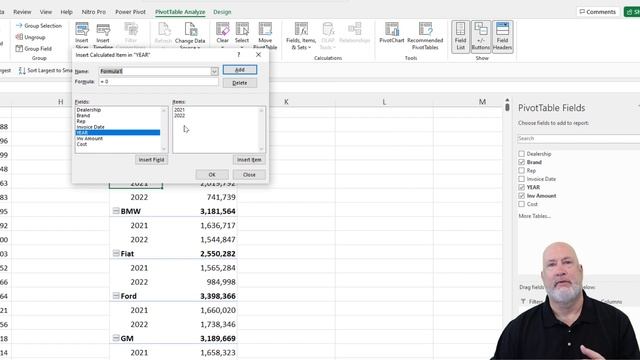Select Cost in dialog Fields list

click(82, 144)
